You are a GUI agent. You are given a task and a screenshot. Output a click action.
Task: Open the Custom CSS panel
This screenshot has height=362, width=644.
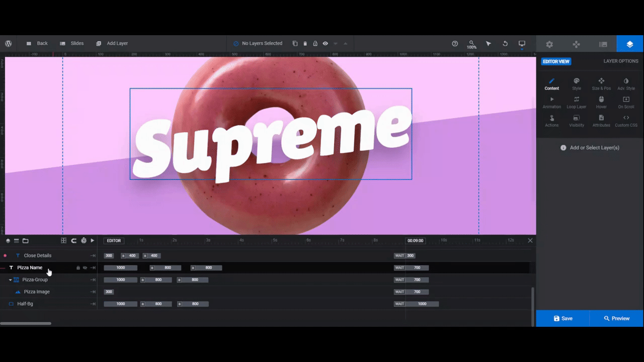pos(626,121)
